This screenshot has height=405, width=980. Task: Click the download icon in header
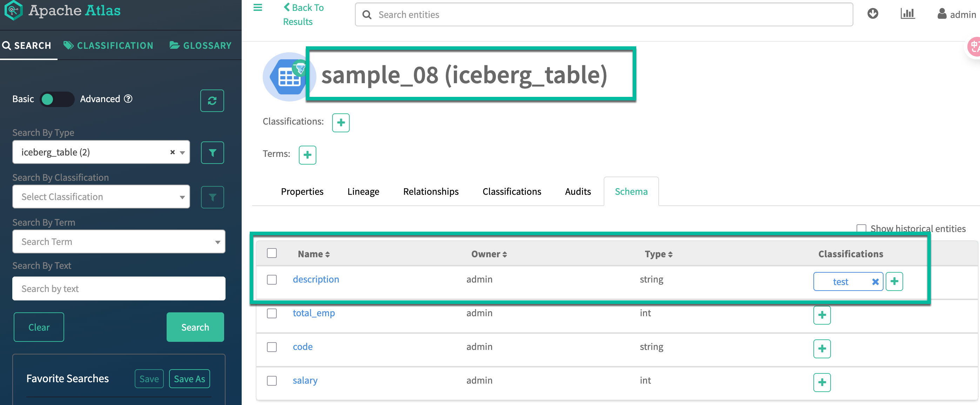click(x=872, y=14)
